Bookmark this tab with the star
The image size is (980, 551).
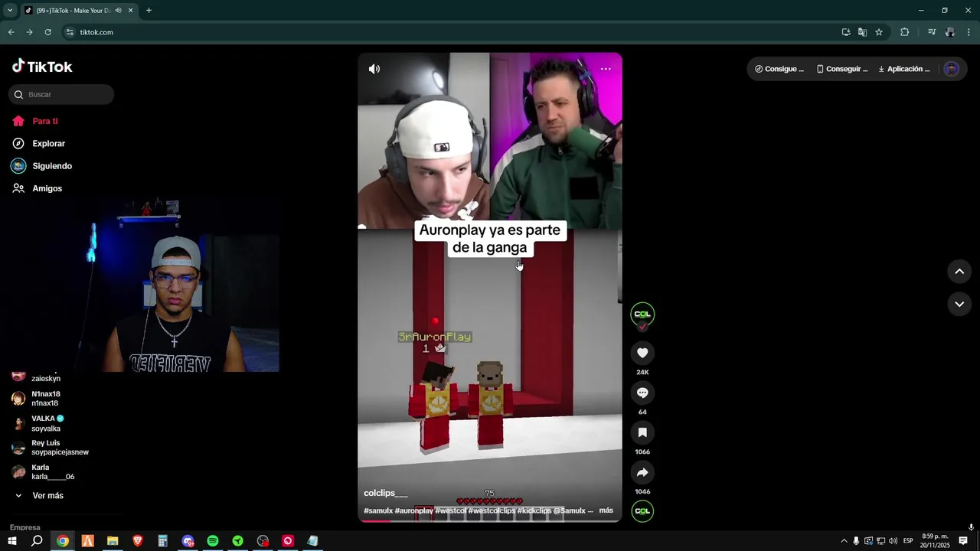click(879, 32)
